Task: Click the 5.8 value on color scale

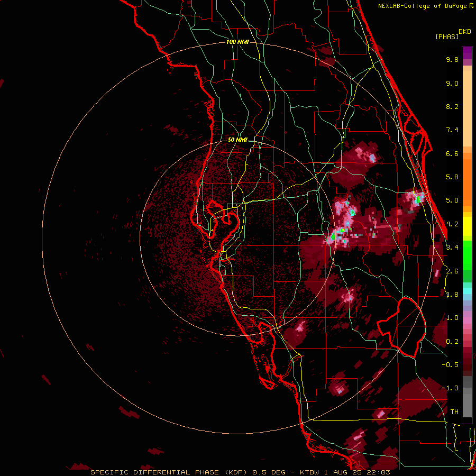Action: (452, 177)
